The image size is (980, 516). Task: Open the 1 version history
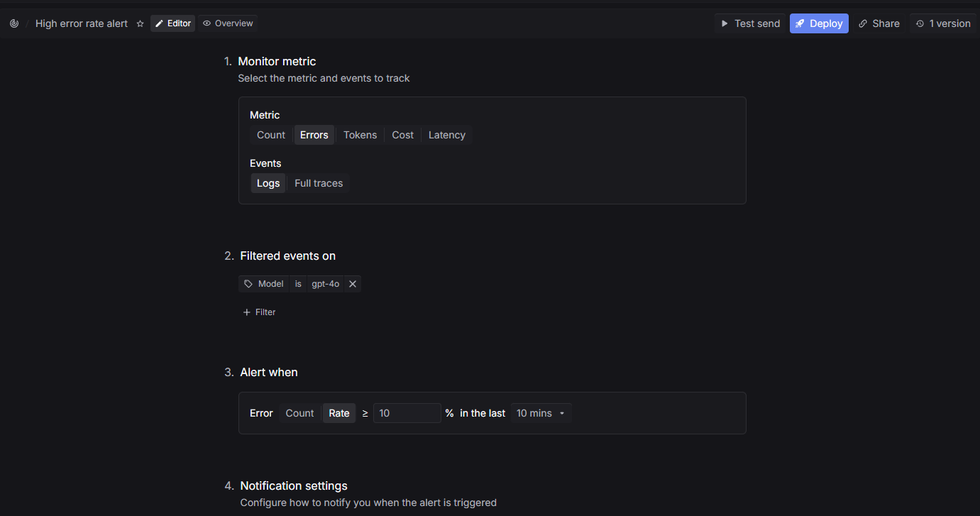(943, 23)
